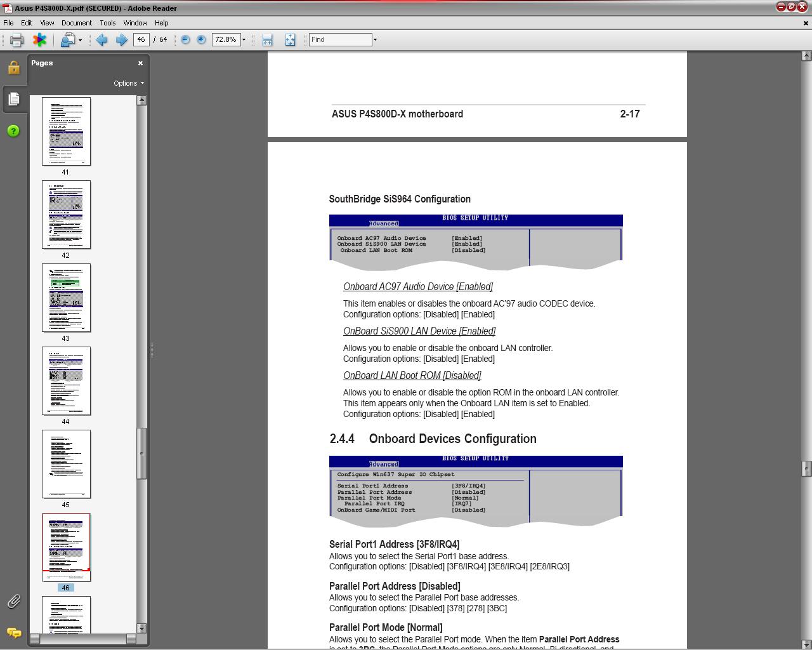Select page 41 thumbnail
This screenshot has height=650, width=812.
[66, 131]
